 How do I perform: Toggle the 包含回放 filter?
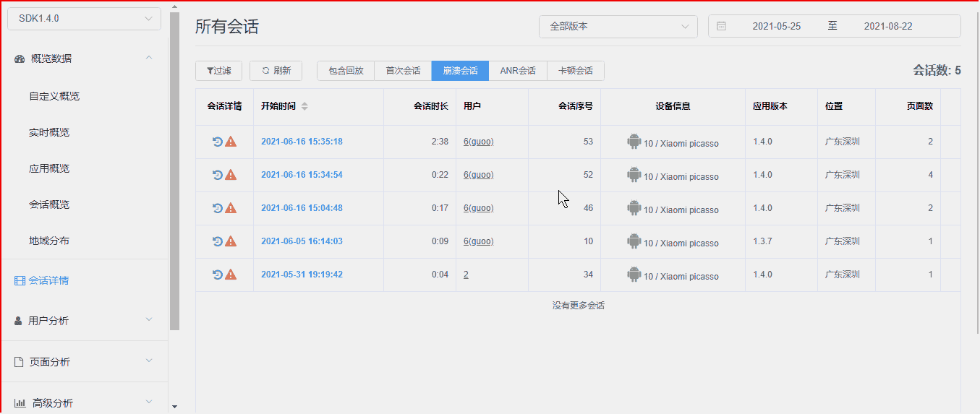tap(346, 71)
